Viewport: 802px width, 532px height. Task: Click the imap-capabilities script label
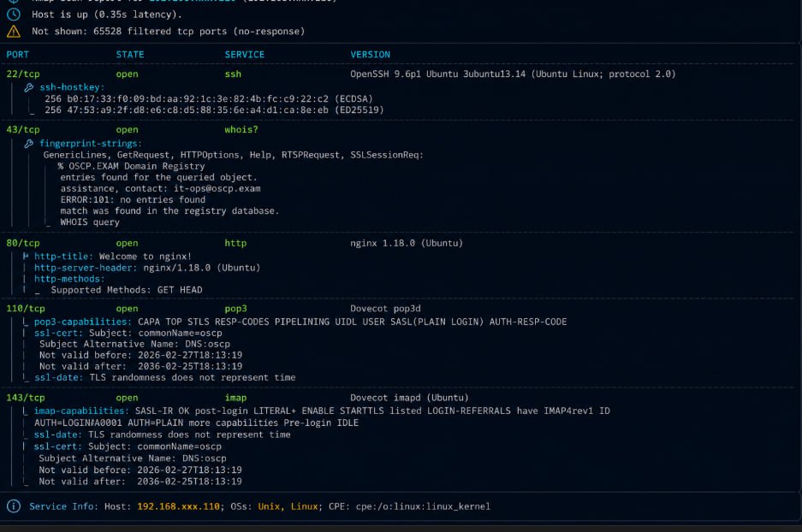pos(81,411)
